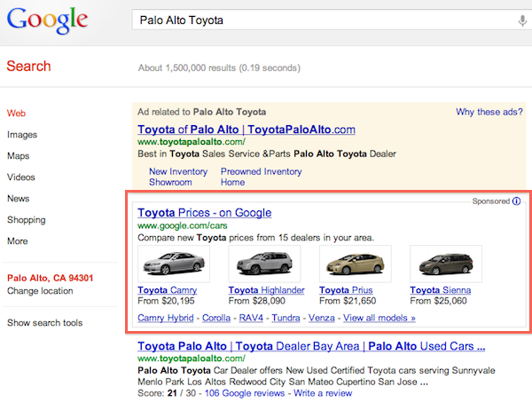Expand the More search categories
This screenshot has height=402, width=532.
[x=18, y=241]
